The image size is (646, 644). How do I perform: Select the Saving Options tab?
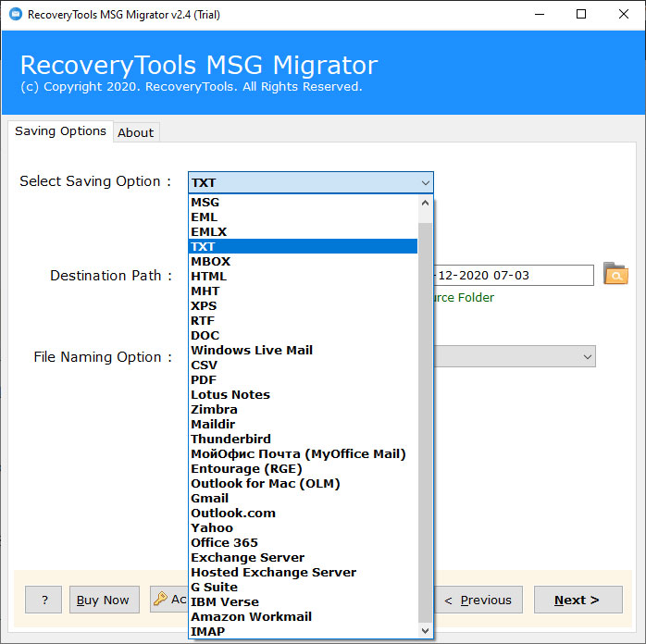tap(60, 131)
